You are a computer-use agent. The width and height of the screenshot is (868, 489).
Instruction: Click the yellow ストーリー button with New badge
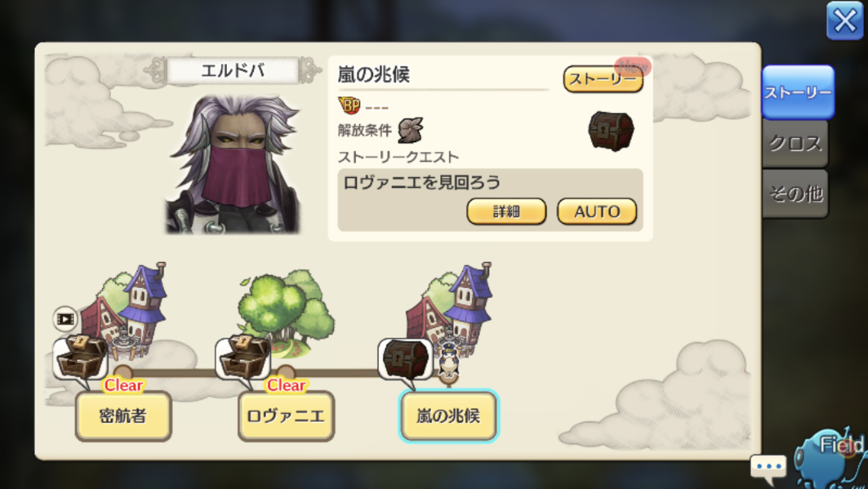(x=603, y=79)
